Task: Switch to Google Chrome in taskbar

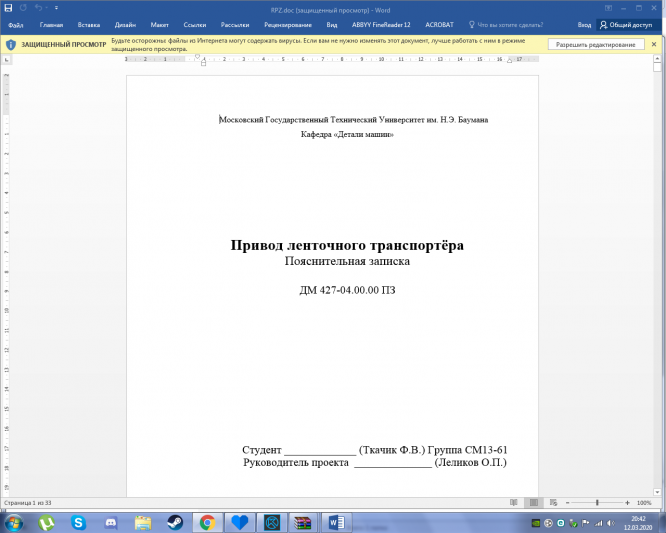Action: pos(208,523)
